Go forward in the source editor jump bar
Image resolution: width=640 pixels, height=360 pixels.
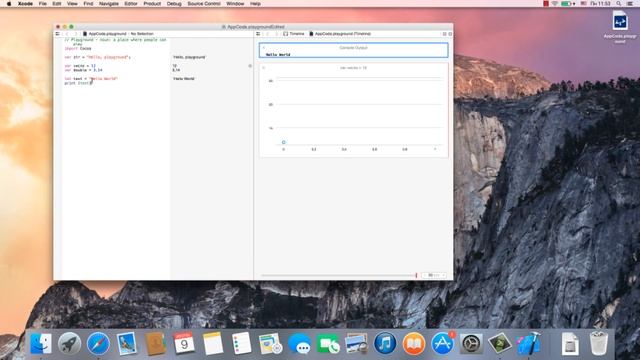click(76, 34)
